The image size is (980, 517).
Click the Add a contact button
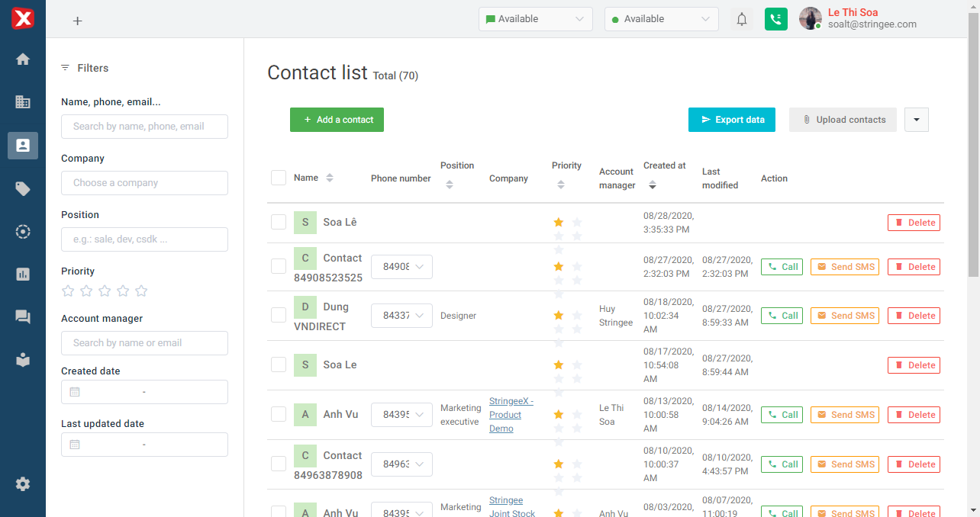[337, 120]
